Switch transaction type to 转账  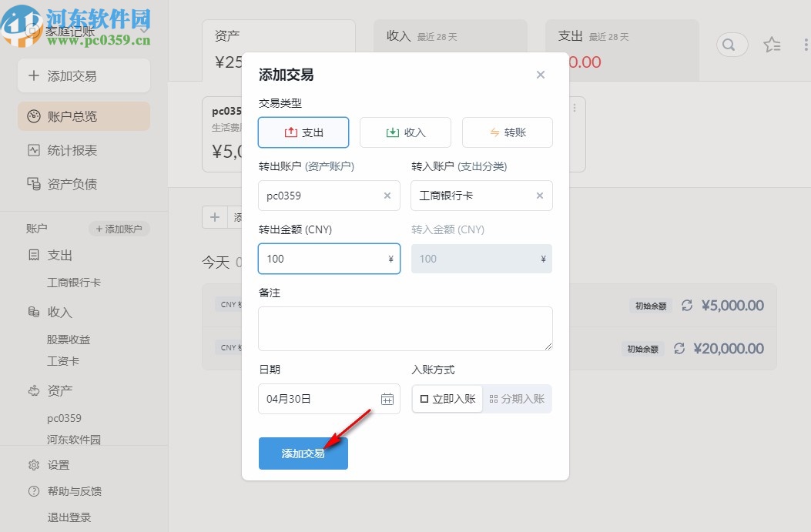point(507,132)
